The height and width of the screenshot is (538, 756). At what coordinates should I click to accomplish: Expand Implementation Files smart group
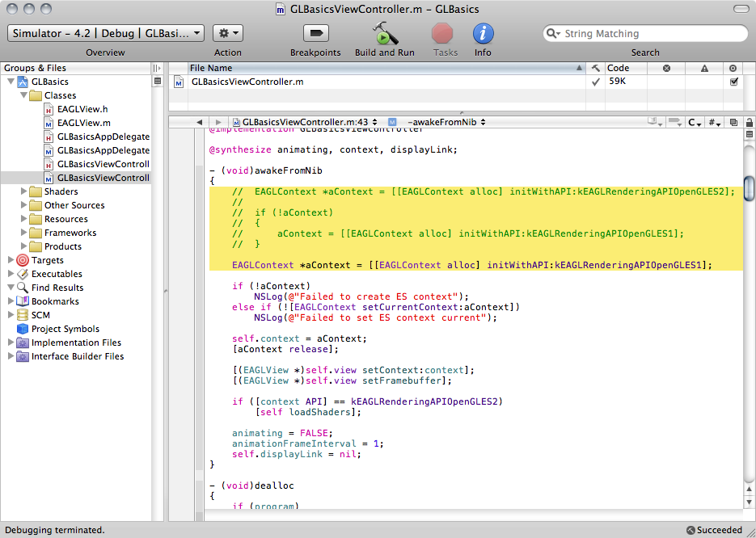click(x=11, y=343)
